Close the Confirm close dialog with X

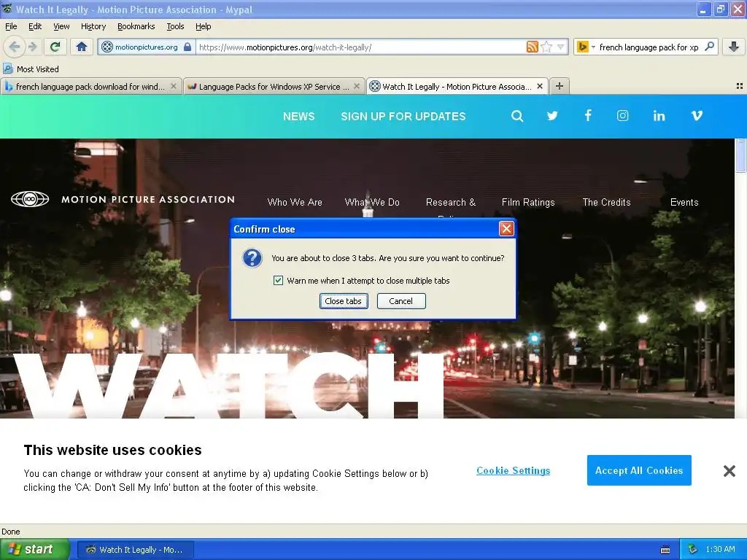click(x=506, y=229)
